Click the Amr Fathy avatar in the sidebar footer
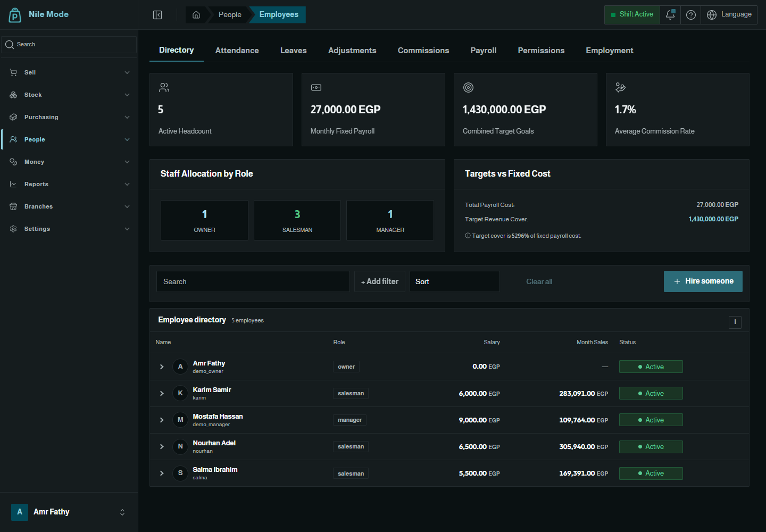 (x=20, y=512)
